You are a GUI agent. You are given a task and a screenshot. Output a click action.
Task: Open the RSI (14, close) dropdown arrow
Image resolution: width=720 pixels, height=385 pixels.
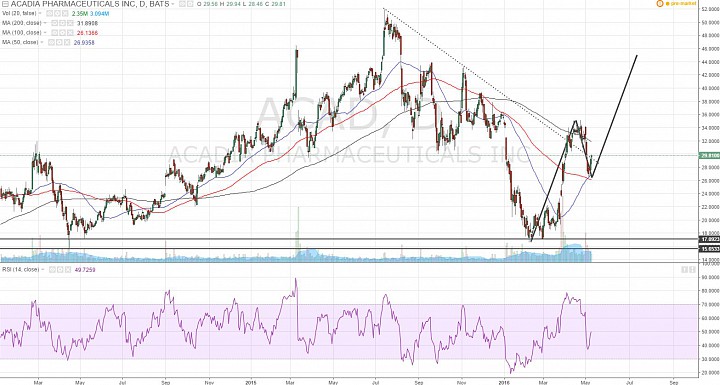43,270
